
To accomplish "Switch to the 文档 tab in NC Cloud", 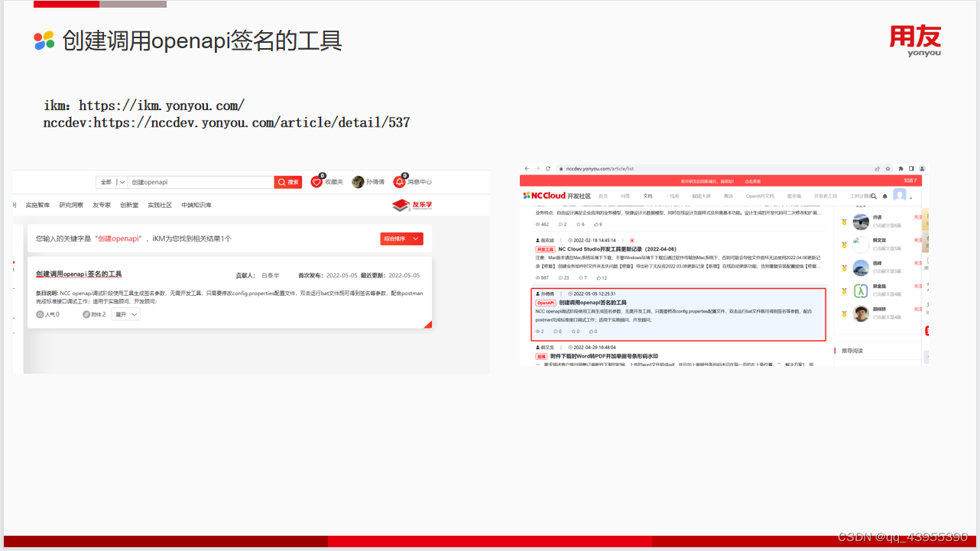I will tap(648, 196).
